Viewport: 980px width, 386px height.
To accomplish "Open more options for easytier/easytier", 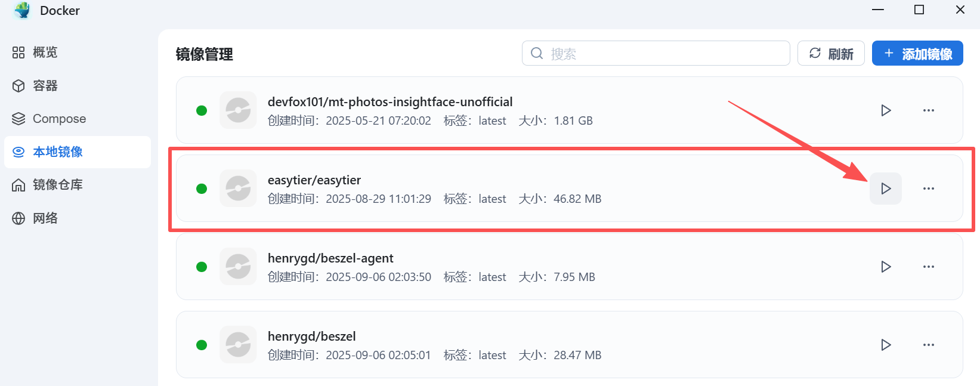I will (929, 189).
